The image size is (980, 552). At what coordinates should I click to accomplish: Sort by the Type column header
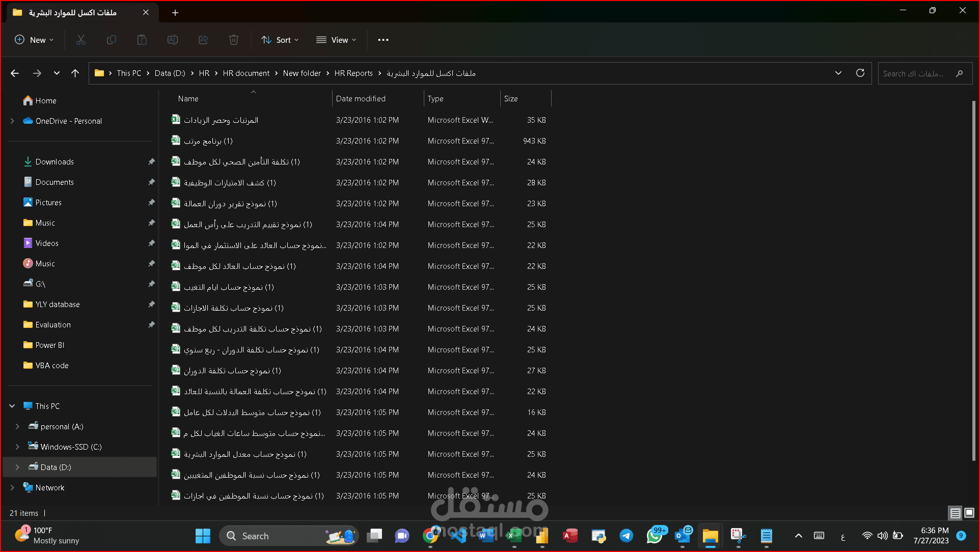click(x=462, y=98)
